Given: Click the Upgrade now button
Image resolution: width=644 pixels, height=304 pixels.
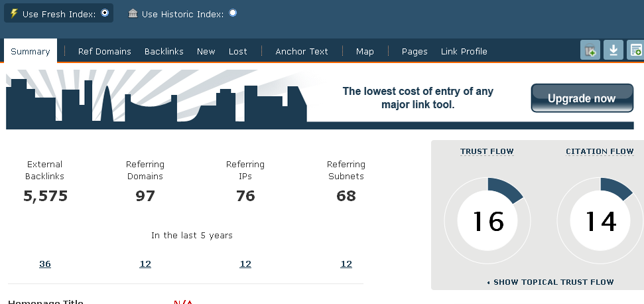Looking at the screenshot, I should [582, 98].
